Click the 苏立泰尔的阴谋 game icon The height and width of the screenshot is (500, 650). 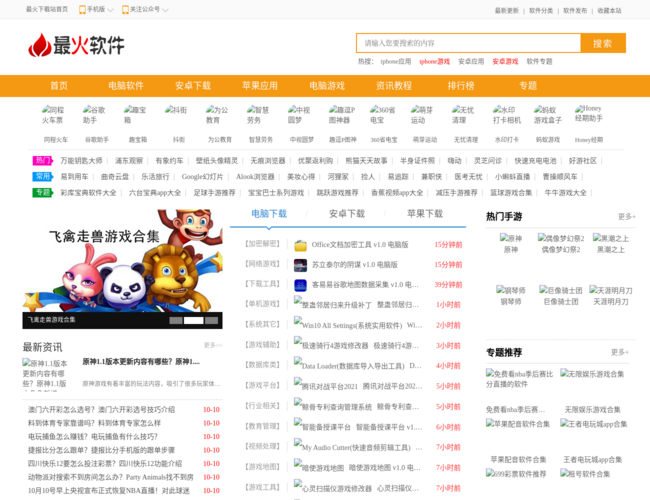[x=300, y=265]
